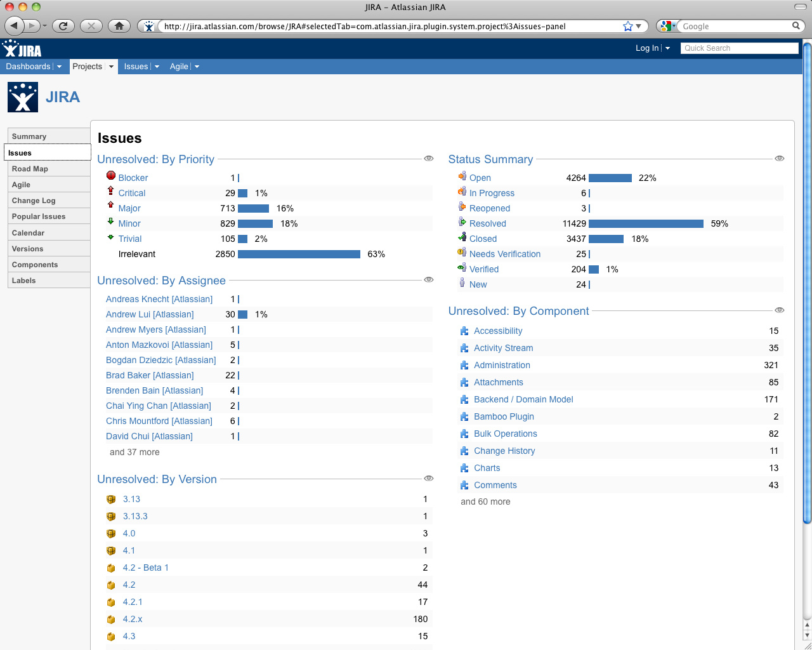The height and width of the screenshot is (650, 812).
Task: Open the Dashboards dropdown arrow
Action: [x=60, y=67]
